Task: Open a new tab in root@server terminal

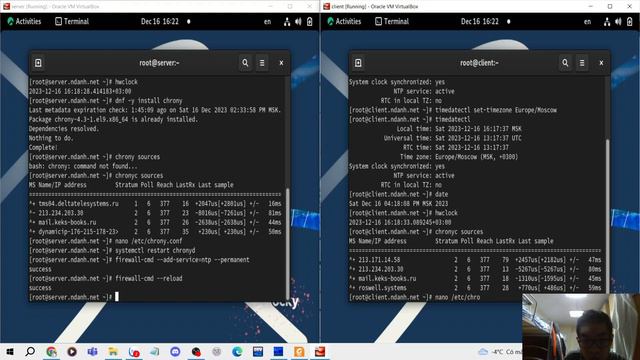Action: (38, 63)
